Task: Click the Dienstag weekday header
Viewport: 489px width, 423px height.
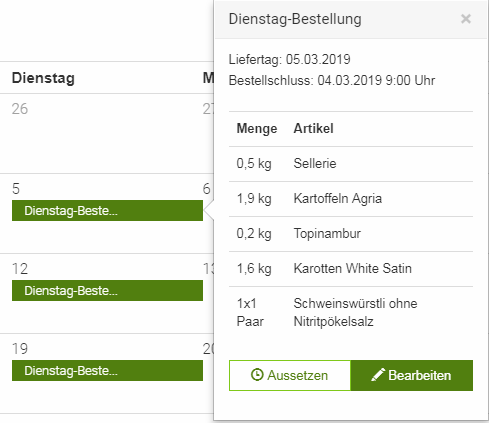Action: click(x=43, y=78)
